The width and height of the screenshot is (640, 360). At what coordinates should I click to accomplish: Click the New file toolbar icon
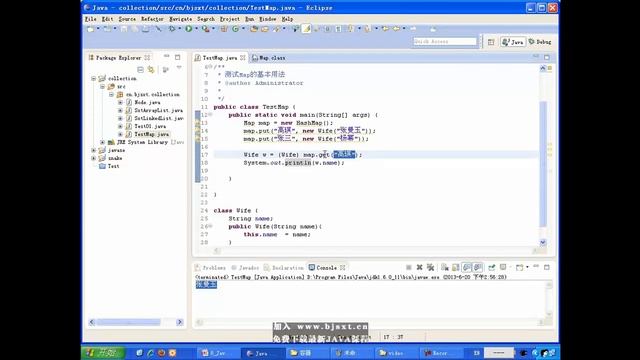coord(91,29)
